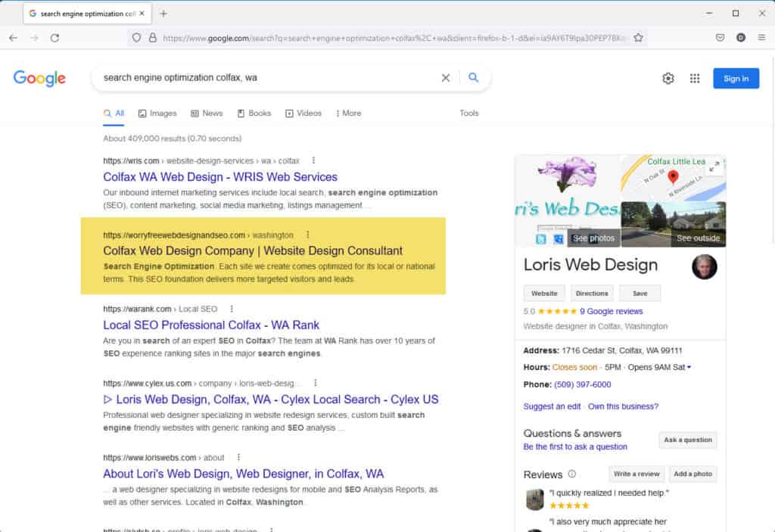Open the Tools search options
The height and width of the screenshot is (532, 775).
(469, 114)
